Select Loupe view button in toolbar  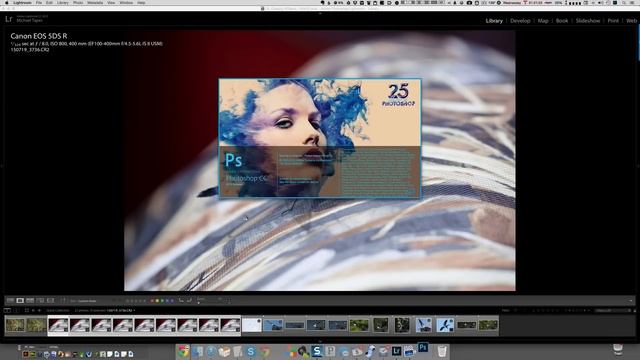[x=20, y=300]
